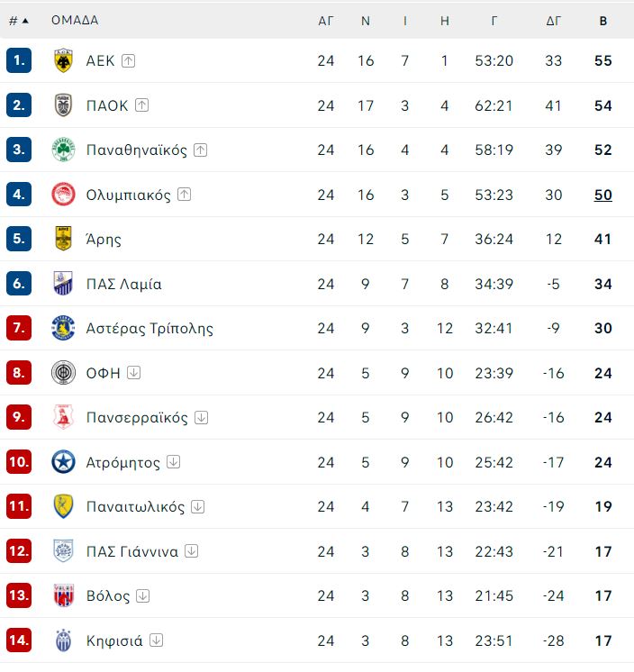Click the Ατρόμητος blue star crest

pyautogui.click(x=63, y=462)
